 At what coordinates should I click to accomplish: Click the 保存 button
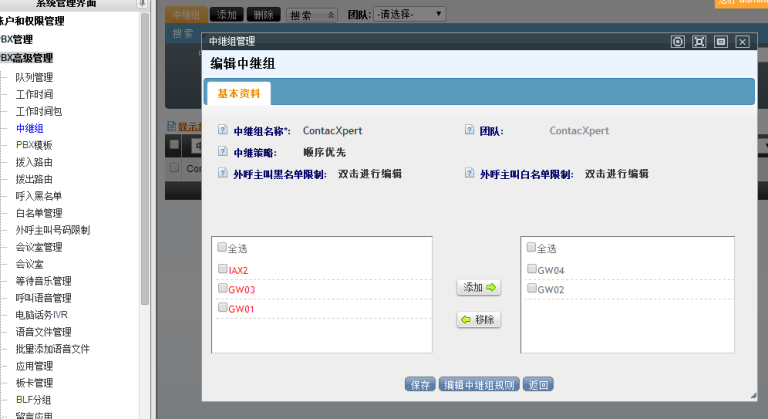point(420,385)
